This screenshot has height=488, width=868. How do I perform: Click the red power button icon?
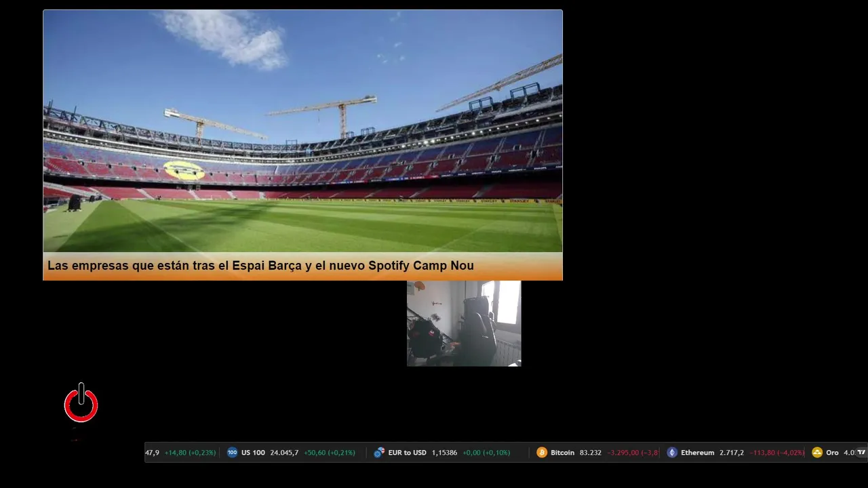(81, 403)
